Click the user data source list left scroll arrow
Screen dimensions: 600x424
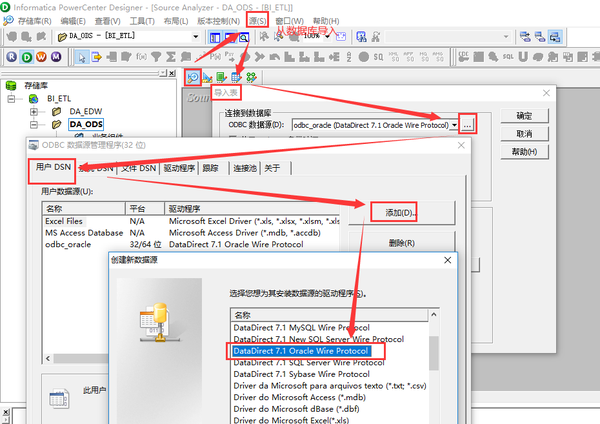pyautogui.click(x=48, y=359)
